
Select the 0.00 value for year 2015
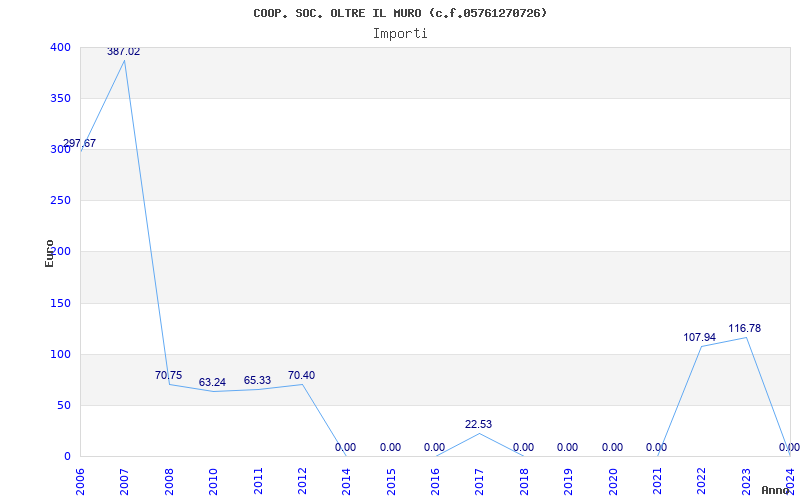pyautogui.click(x=390, y=448)
